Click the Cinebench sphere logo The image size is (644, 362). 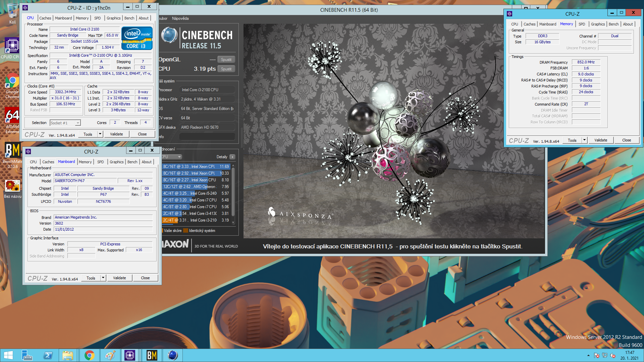click(169, 36)
